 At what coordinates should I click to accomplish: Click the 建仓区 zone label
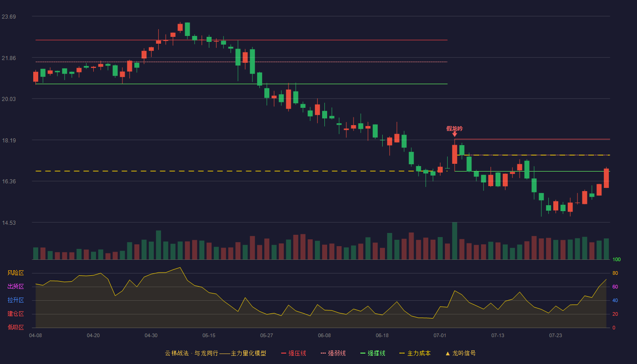coord(15,314)
